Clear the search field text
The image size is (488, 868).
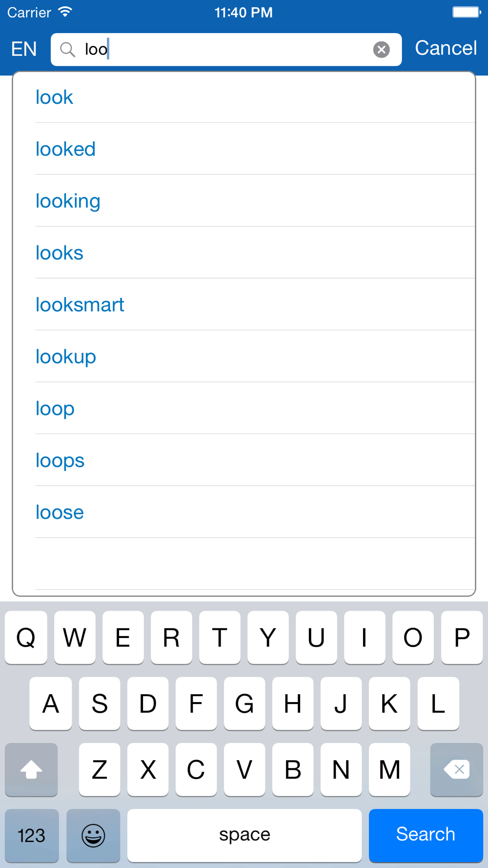tap(381, 49)
